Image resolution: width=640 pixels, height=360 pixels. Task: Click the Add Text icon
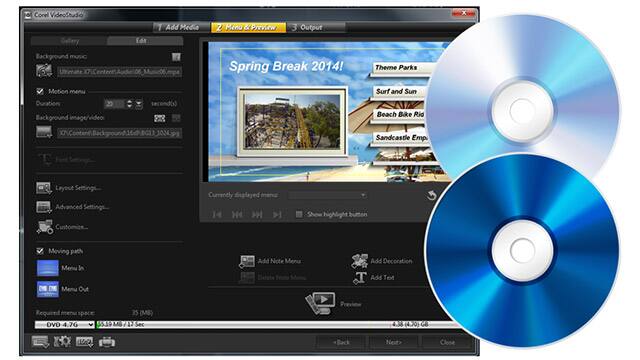(x=360, y=278)
